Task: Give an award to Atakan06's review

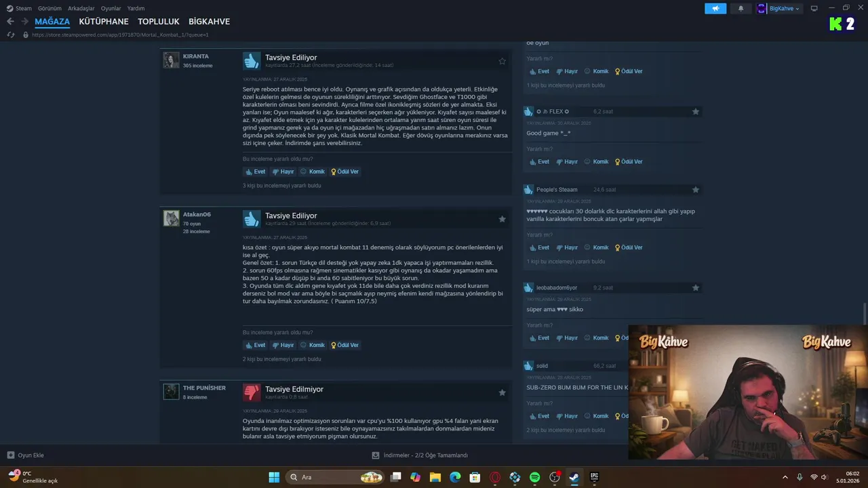Action: tap(344, 345)
